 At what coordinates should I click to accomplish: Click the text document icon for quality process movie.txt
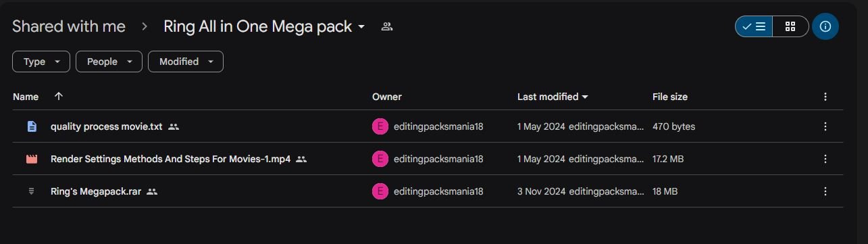32,126
